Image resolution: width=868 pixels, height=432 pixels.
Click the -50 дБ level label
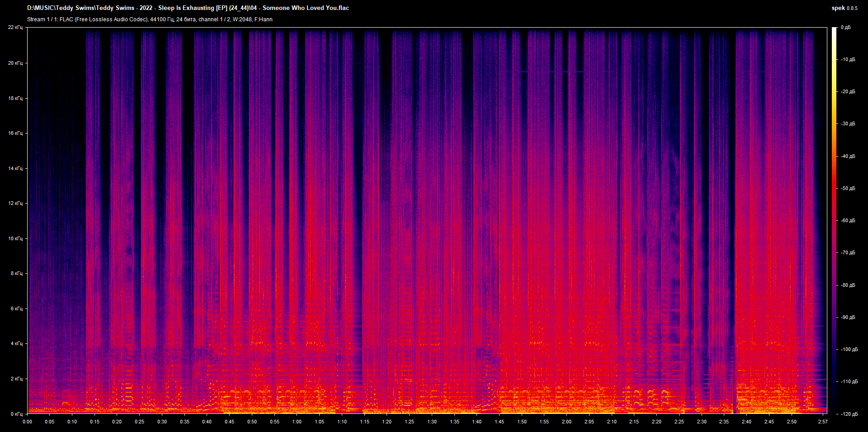848,189
